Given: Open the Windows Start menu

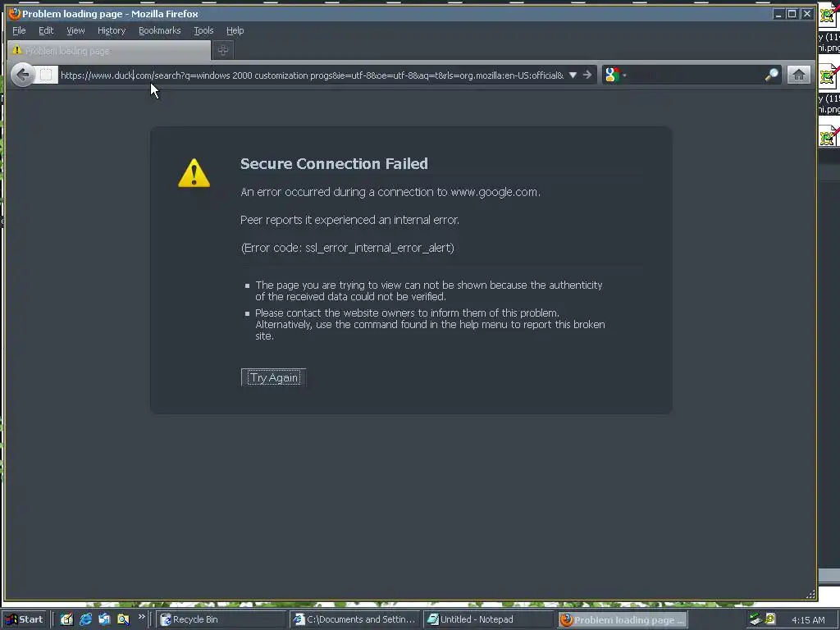Looking at the screenshot, I should tap(25, 619).
